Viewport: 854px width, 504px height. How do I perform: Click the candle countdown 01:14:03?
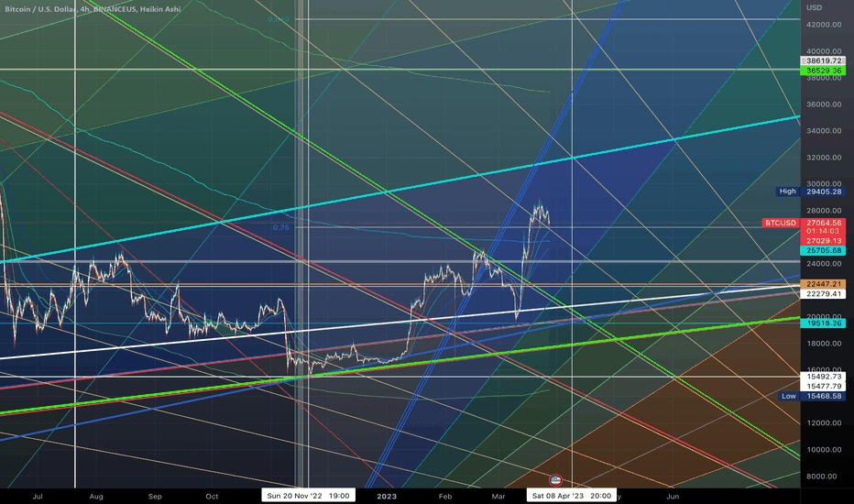coord(823,232)
